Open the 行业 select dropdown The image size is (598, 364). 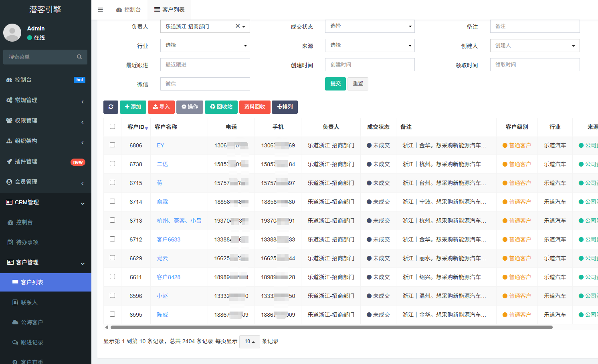(205, 45)
